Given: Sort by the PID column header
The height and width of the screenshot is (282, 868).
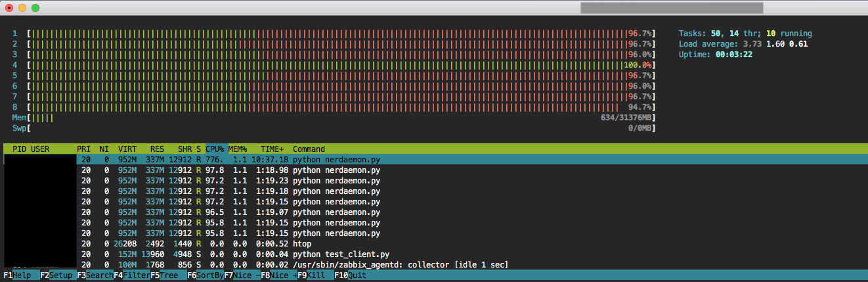Looking at the screenshot, I should click(19, 149).
